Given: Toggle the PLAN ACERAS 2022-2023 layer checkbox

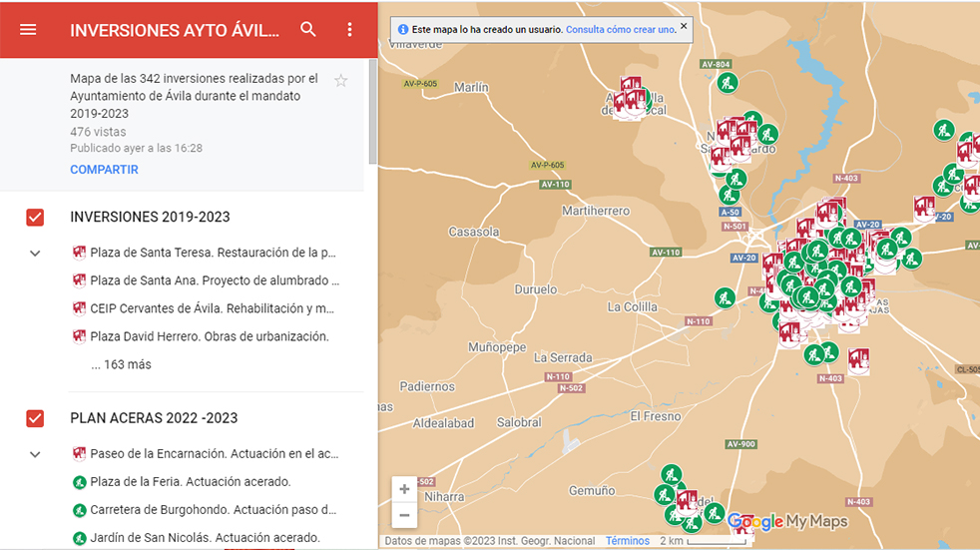Looking at the screenshot, I should coord(35,418).
